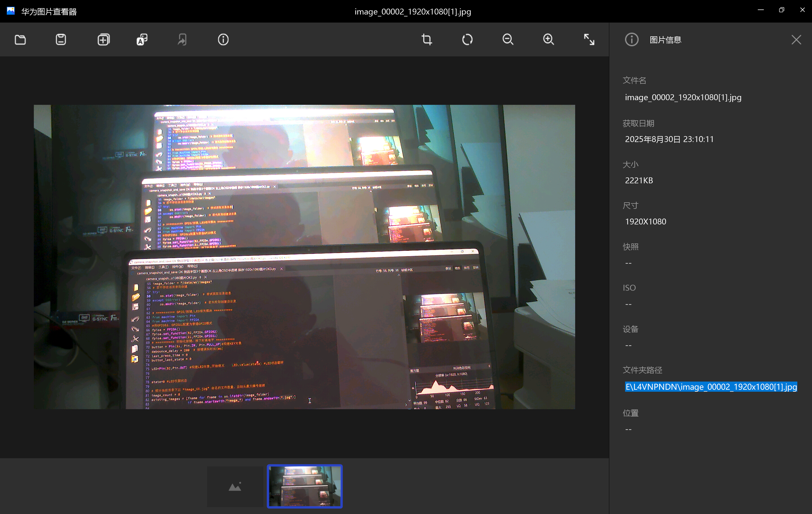Restore down the viewer window
This screenshot has height=514, width=812.
pos(781,10)
